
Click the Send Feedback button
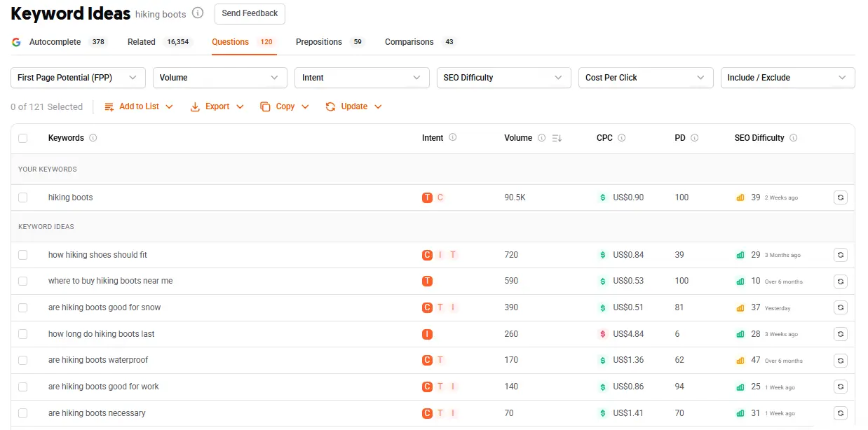click(x=250, y=13)
